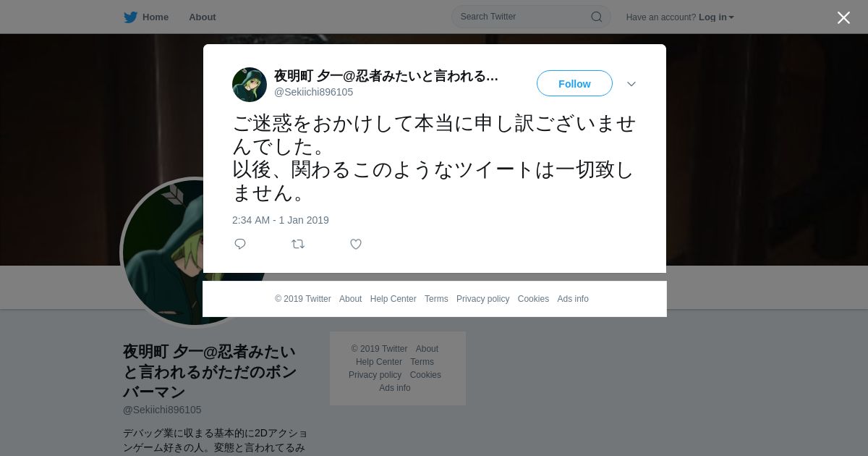The width and height of the screenshot is (868, 456).
Task: Open Cookies link in modal footer
Action: 533,299
